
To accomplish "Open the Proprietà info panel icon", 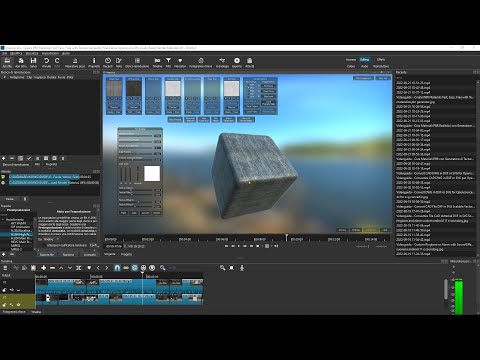I will (94, 62).
